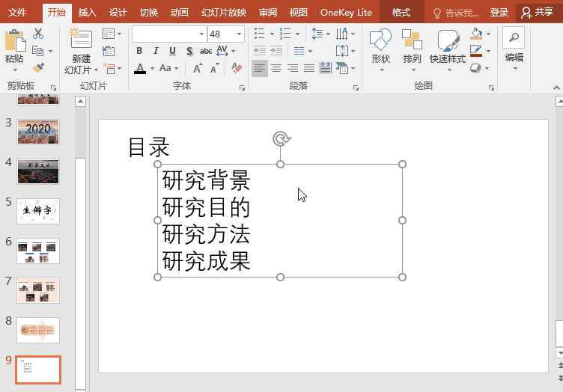Apply font color with underlined A
Image resolution: width=563 pixels, height=392 pixels.
coord(140,68)
